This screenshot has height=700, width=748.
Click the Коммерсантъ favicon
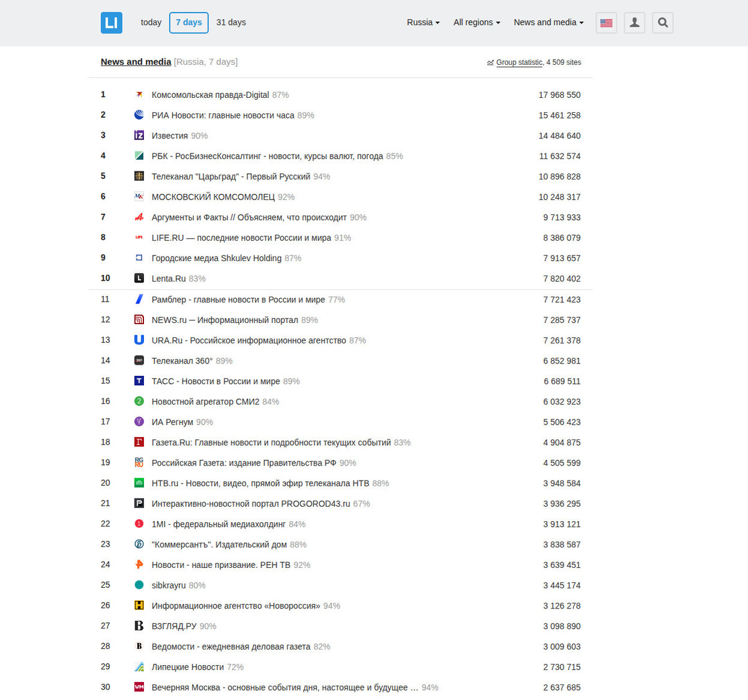(x=139, y=544)
